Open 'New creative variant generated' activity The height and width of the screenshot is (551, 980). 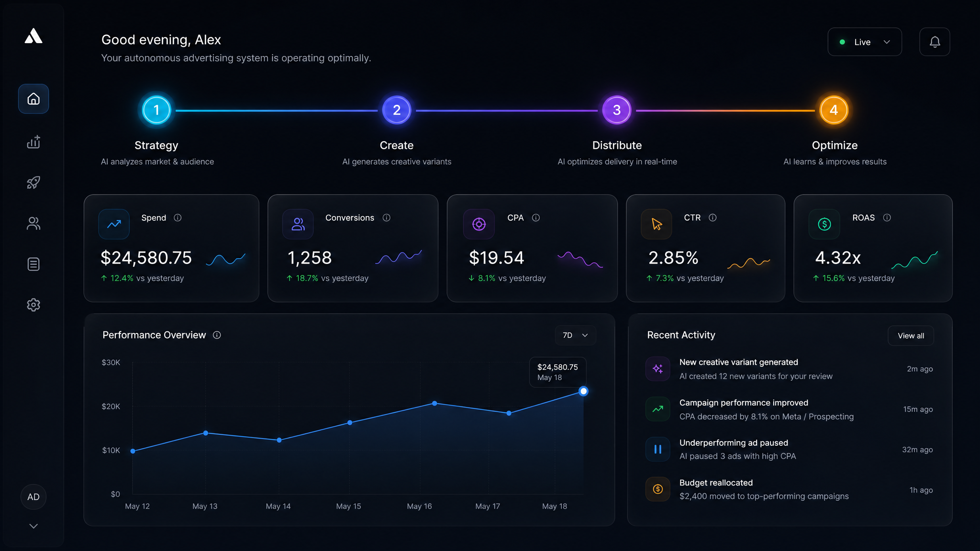point(789,369)
